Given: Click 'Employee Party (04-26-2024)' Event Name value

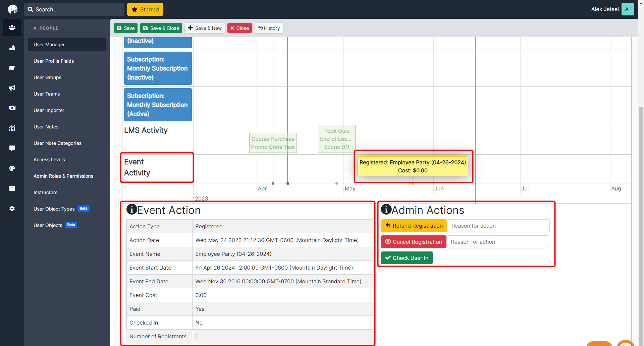Looking at the screenshot, I should 233,254.
